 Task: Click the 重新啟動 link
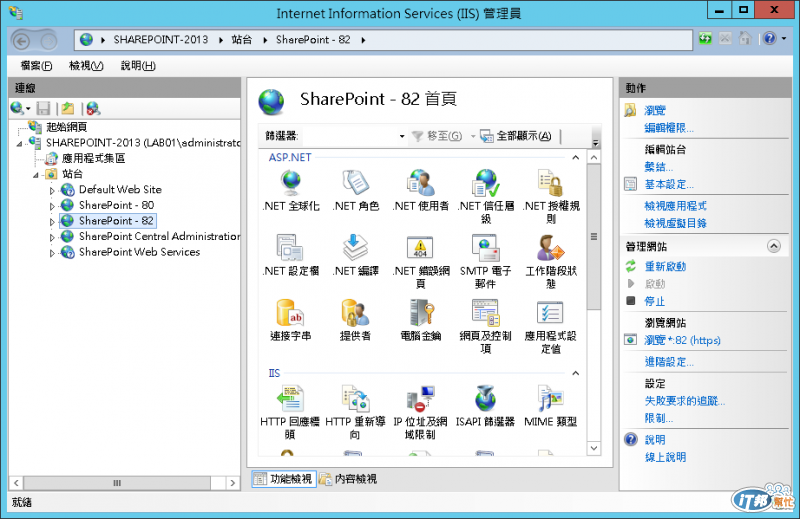[x=665, y=266]
